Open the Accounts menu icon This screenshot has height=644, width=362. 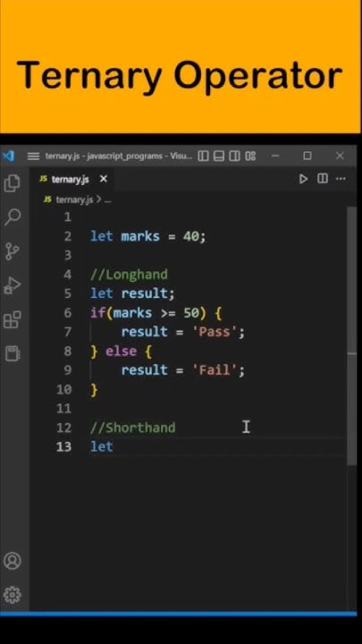(x=12, y=561)
